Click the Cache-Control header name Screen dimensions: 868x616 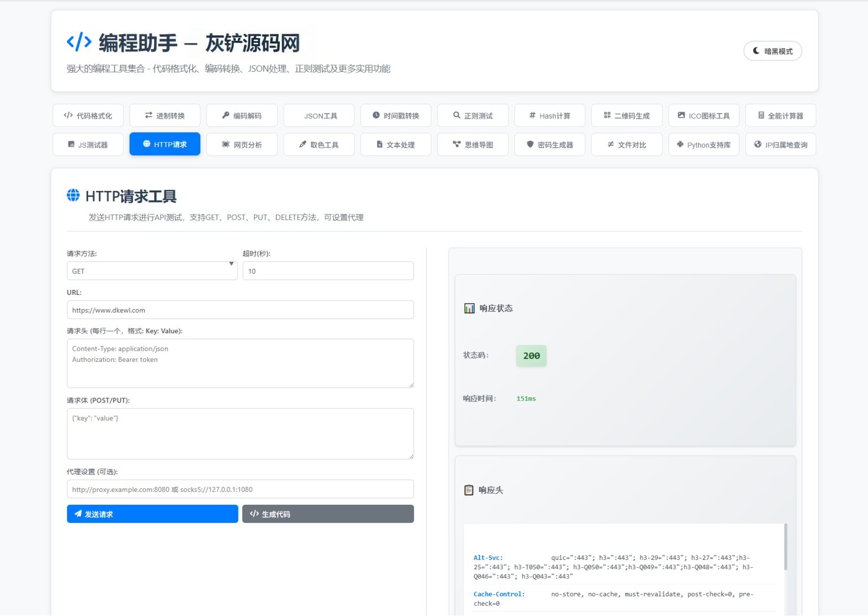pos(499,594)
